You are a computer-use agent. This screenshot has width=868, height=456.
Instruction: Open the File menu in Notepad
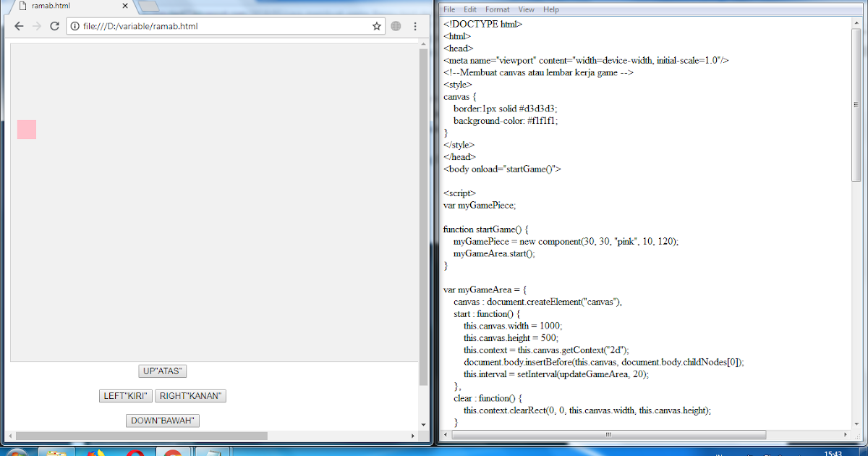tap(448, 9)
